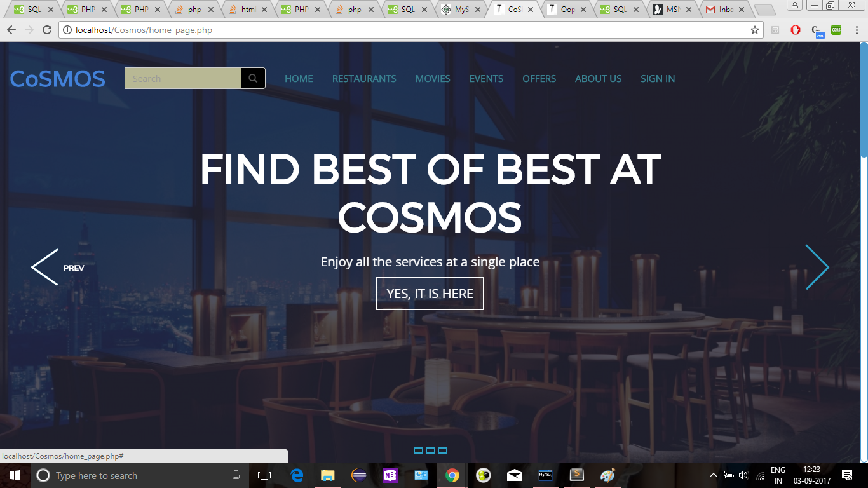Open MySQL command line from the taskbar
This screenshot has height=488, width=868.
pyautogui.click(x=545, y=475)
